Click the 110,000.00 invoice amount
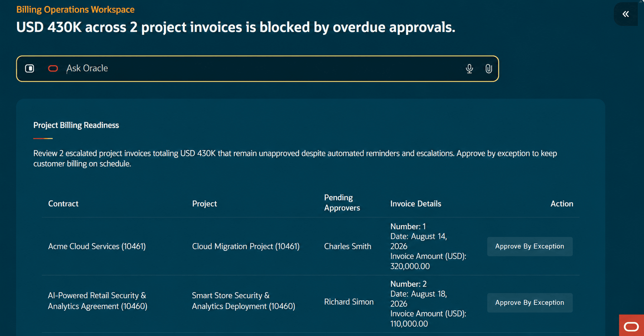Image resolution: width=644 pixels, height=336 pixels. point(409,324)
